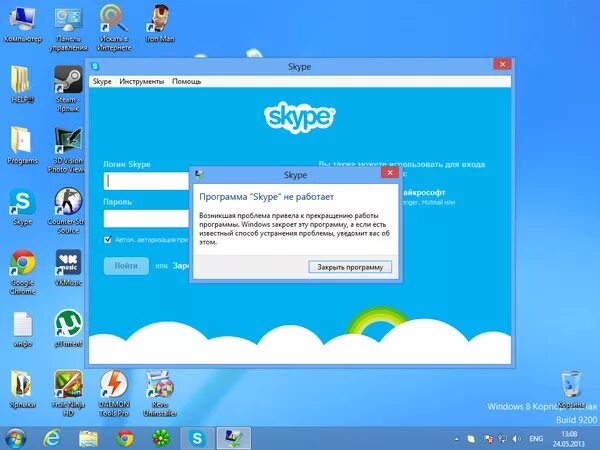Switch the ENG input language indicator
The width and height of the screenshot is (600, 450).
[x=536, y=439]
